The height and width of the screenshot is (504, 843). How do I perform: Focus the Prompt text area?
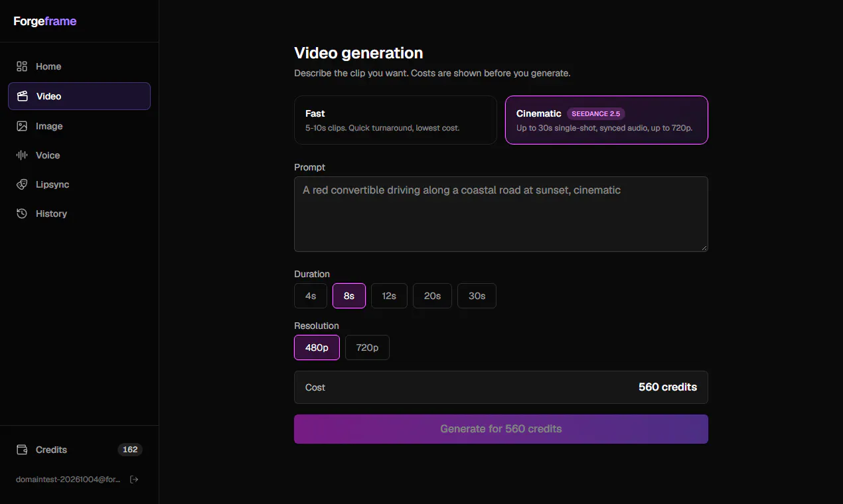(x=501, y=214)
